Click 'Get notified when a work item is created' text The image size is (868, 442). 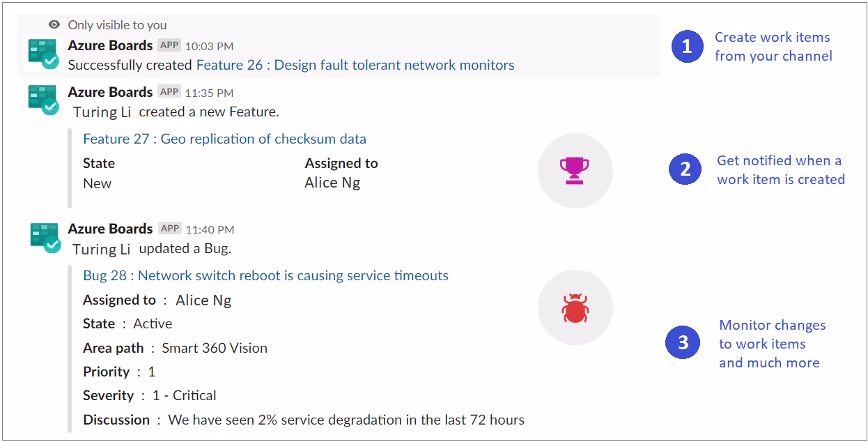click(x=781, y=169)
